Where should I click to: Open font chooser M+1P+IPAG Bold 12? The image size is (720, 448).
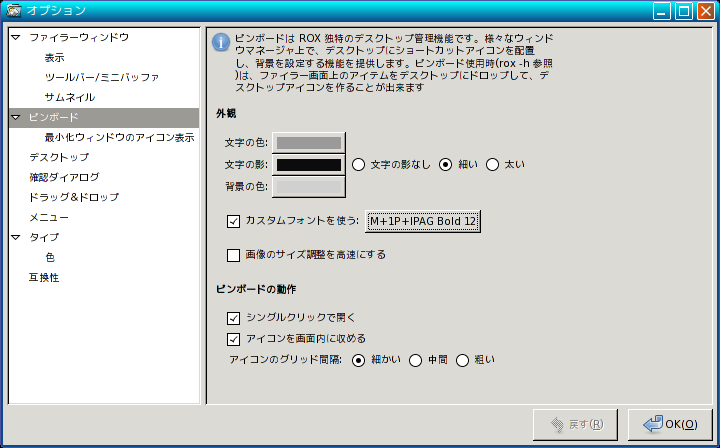[x=423, y=221]
